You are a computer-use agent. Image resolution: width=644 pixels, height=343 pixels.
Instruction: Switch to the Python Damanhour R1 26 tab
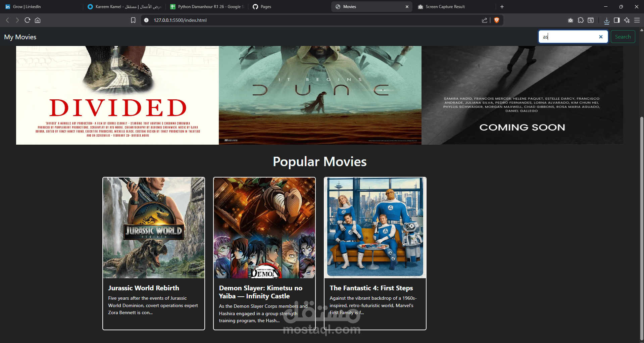(207, 7)
